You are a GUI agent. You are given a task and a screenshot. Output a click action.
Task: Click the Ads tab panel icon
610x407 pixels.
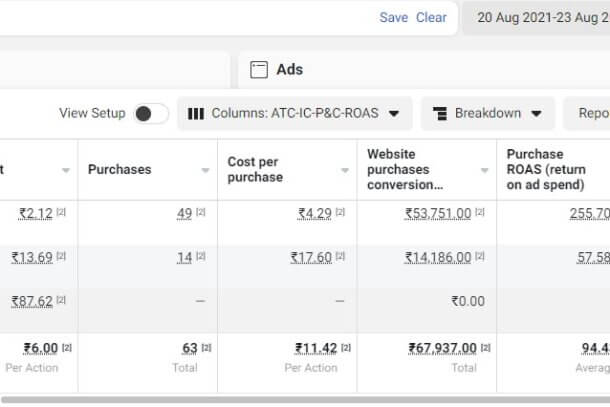tap(259, 70)
